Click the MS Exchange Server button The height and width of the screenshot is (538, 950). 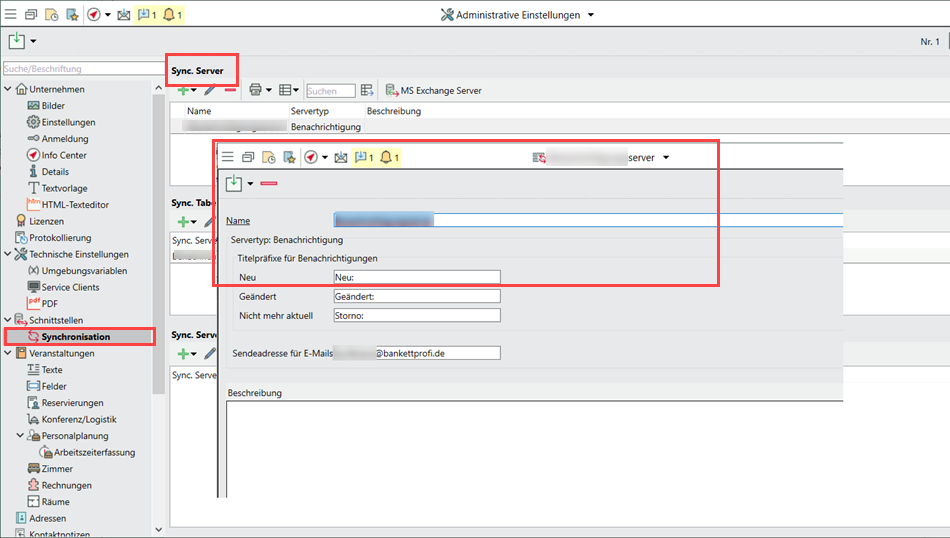pyautogui.click(x=434, y=90)
